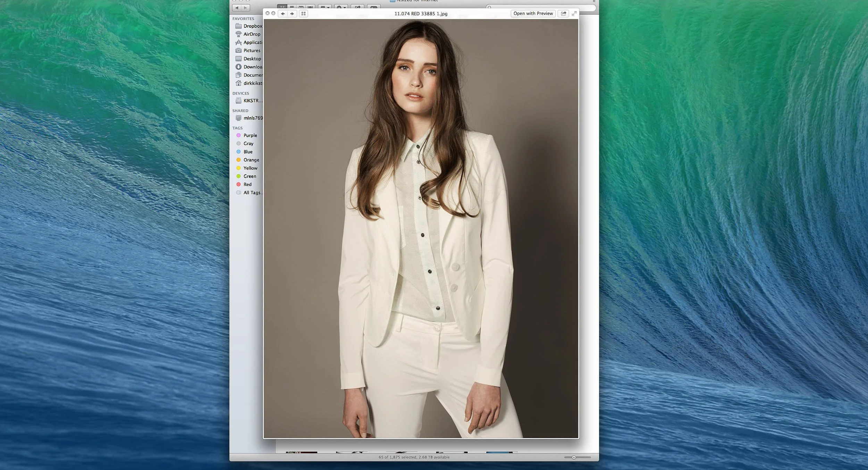Click the Red tag in the sidebar
The width and height of the screenshot is (868, 470).
point(247,184)
